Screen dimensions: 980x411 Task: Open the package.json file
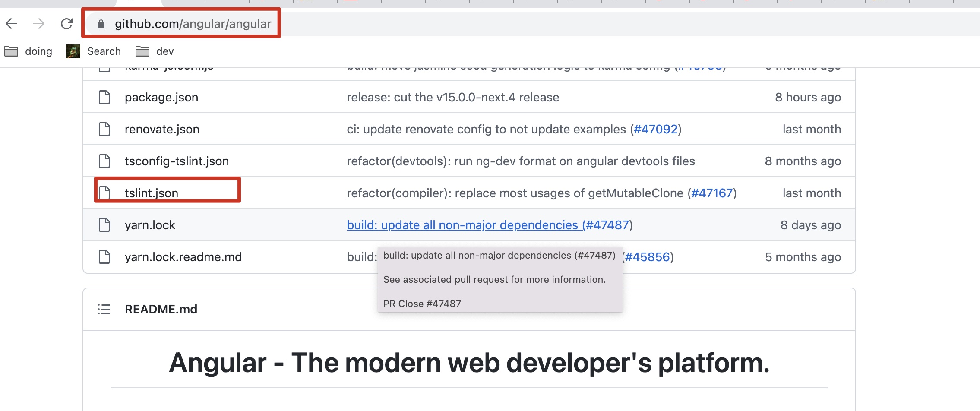click(x=161, y=98)
